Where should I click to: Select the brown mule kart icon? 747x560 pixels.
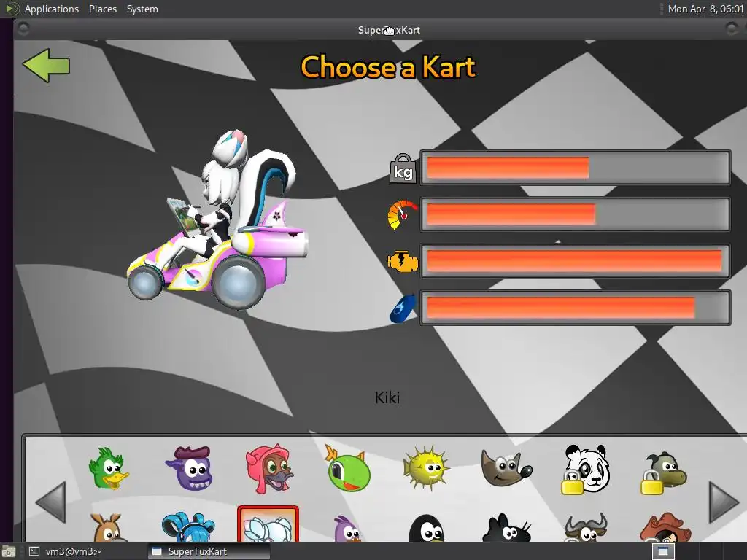108,527
